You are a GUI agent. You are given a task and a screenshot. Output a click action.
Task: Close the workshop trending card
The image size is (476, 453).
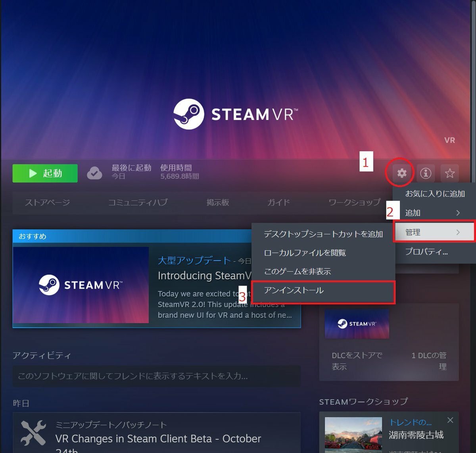coord(450,420)
